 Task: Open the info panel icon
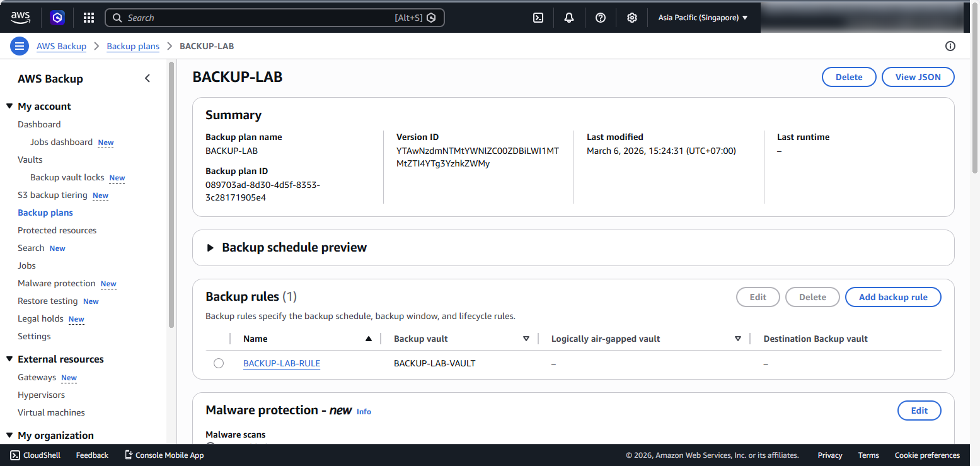950,46
